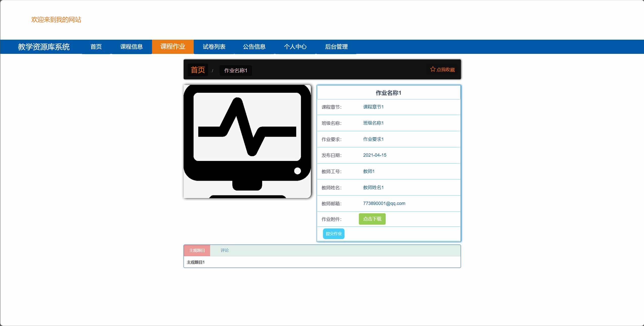Screen dimensions: 644x326
Task: Click the 班级名称1 value
Action: (x=373, y=123)
